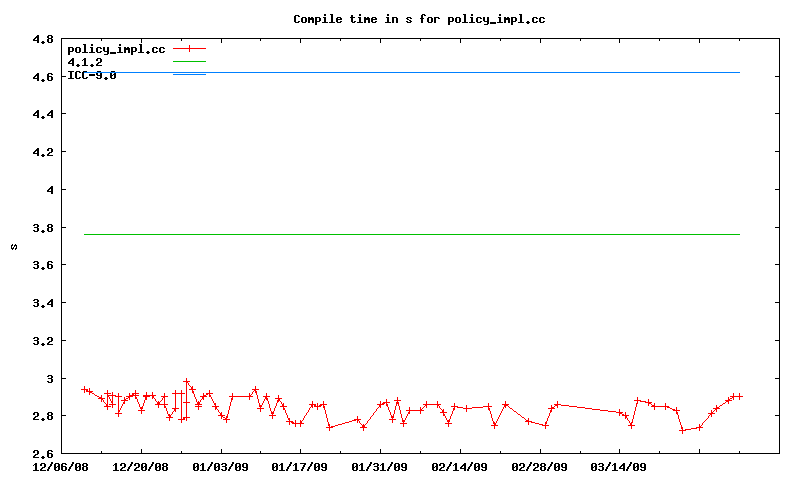Image resolution: width=800 pixels, height=480 pixels.
Task: Click the 2.6 y-axis tick label
Action: pyautogui.click(x=43, y=453)
